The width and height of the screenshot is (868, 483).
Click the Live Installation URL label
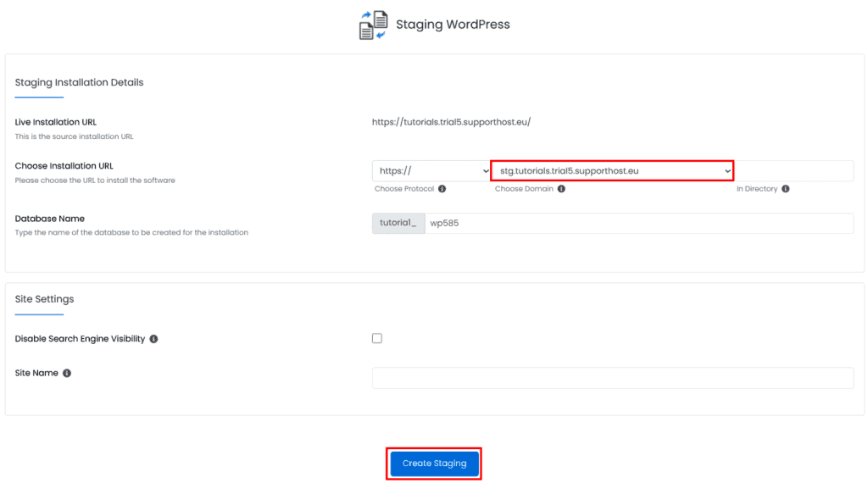point(55,122)
